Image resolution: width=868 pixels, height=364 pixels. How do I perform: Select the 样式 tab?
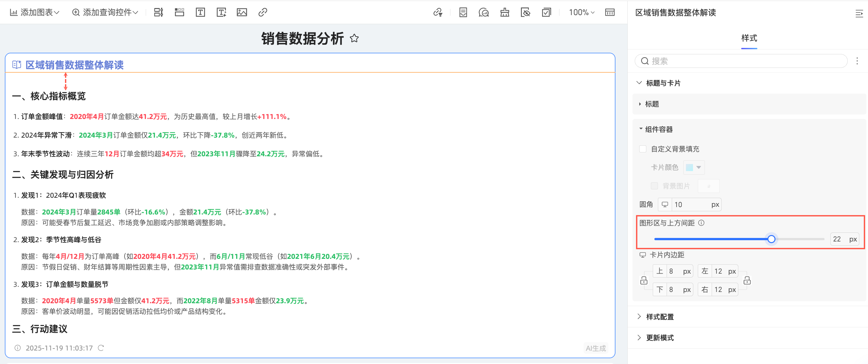[x=749, y=38]
